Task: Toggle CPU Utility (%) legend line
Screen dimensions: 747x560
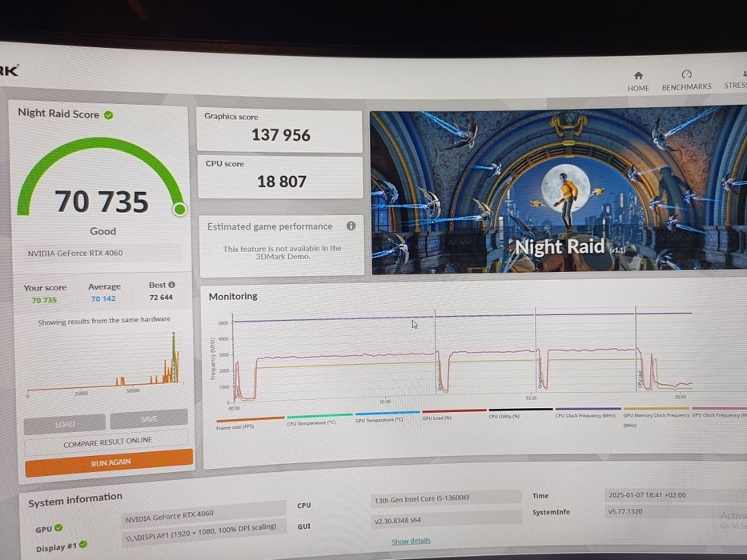Action: tap(520, 409)
